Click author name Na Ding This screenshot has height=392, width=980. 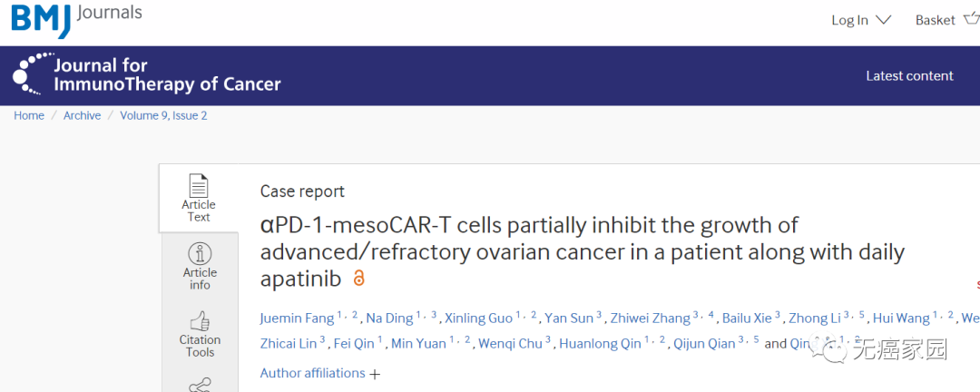[388, 318]
